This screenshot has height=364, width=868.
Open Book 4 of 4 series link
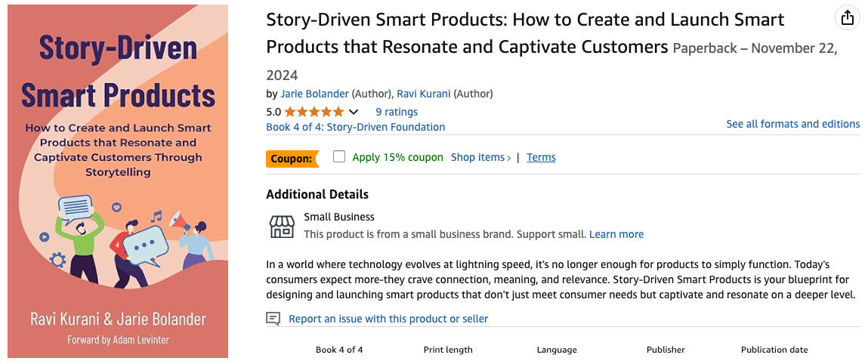coord(355,127)
